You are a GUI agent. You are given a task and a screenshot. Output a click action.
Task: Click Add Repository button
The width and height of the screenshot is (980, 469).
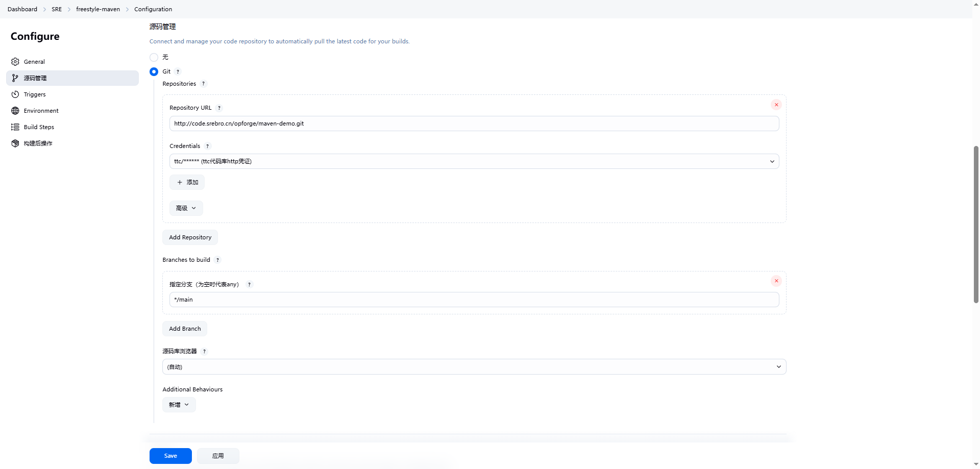[x=190, y=237]
